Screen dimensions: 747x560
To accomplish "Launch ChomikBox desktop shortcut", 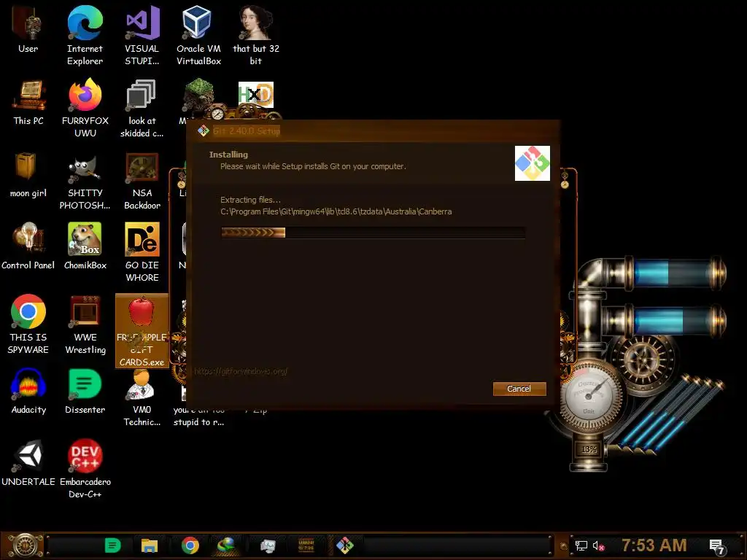I will tap(85, 246).
